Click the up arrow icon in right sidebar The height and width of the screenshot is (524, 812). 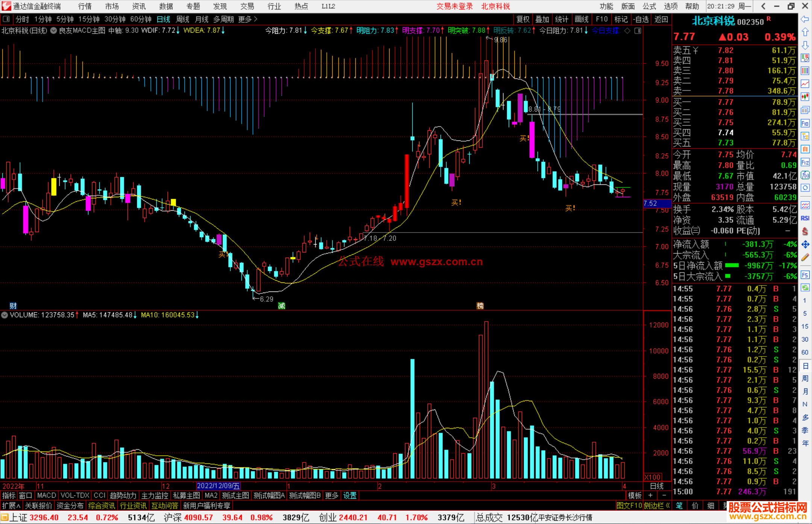805,32
